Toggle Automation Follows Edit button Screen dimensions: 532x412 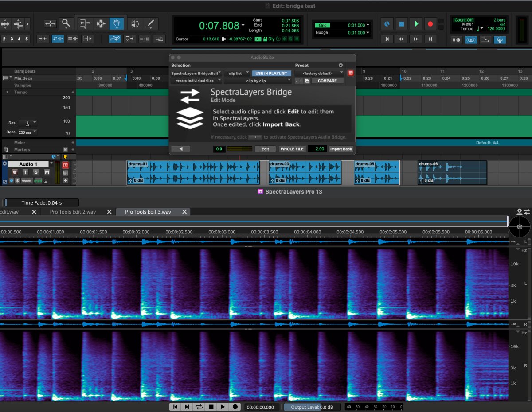point(115,39)
